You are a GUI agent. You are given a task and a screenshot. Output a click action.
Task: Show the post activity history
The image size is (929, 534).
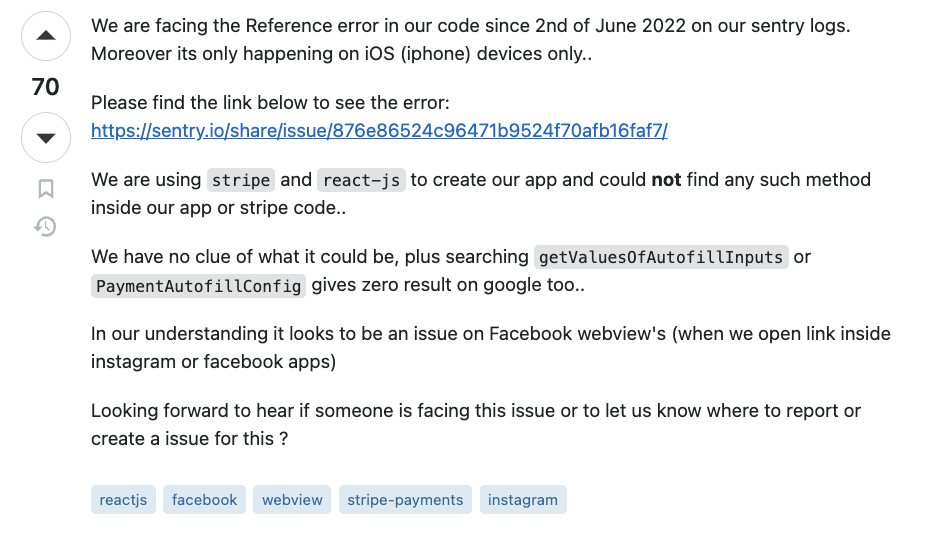point(46,226)
